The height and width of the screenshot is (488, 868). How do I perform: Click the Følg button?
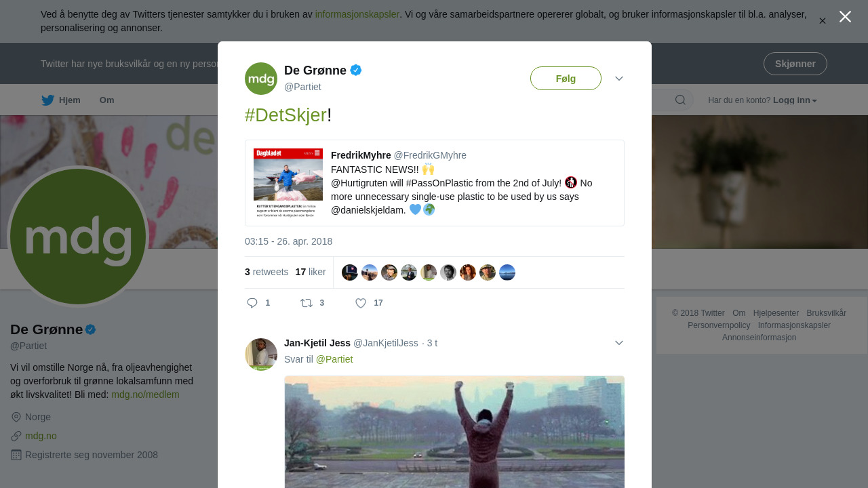click(x=566, y=79)
